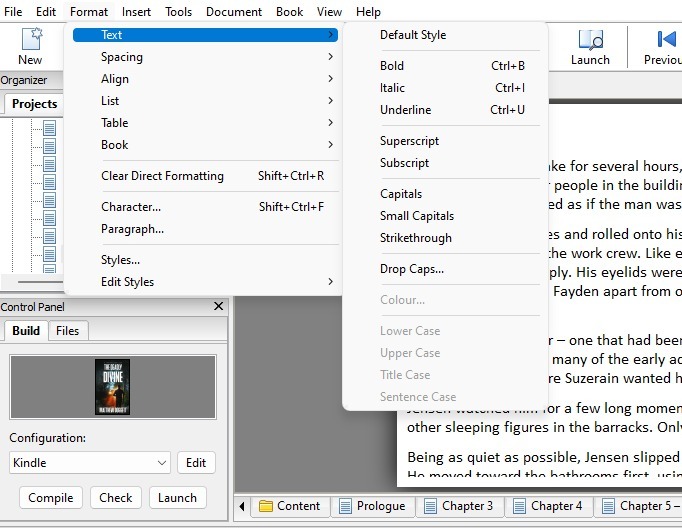Apply Italic formatting
Viewport: 682px width, 528px height.
(445, 88)
